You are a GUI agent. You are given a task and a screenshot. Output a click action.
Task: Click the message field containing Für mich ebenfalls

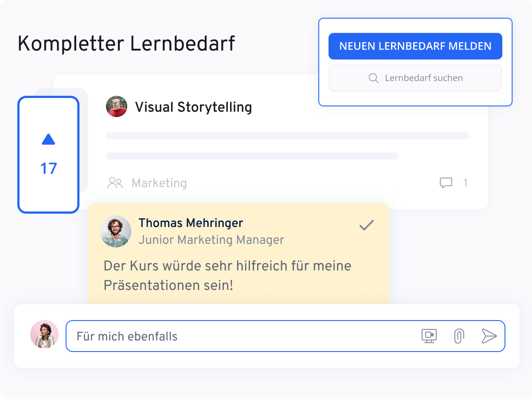coord(222,336)
